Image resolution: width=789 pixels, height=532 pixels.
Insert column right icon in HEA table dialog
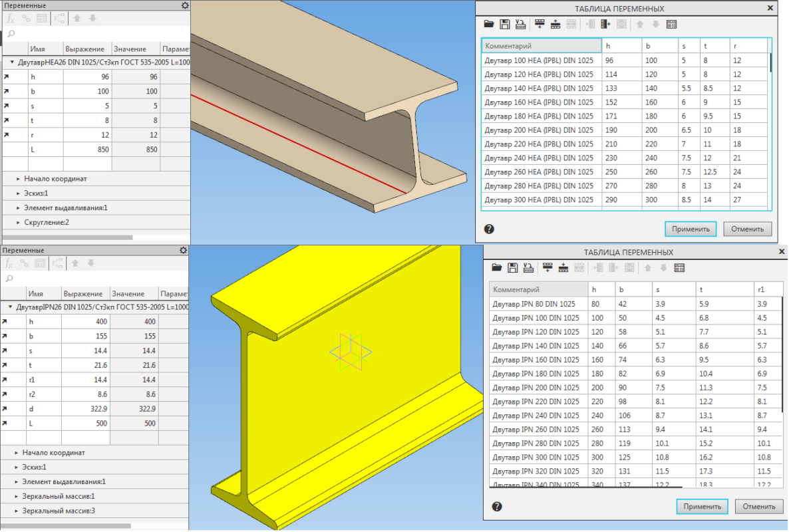point(605,24)
